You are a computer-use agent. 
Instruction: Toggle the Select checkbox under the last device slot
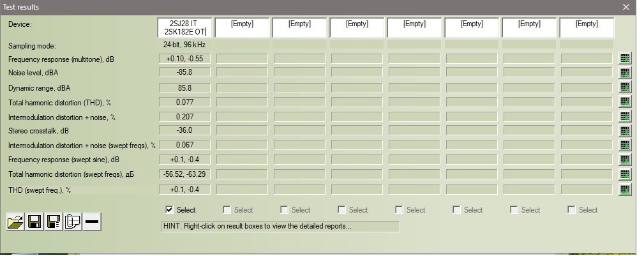click(571, 210)
